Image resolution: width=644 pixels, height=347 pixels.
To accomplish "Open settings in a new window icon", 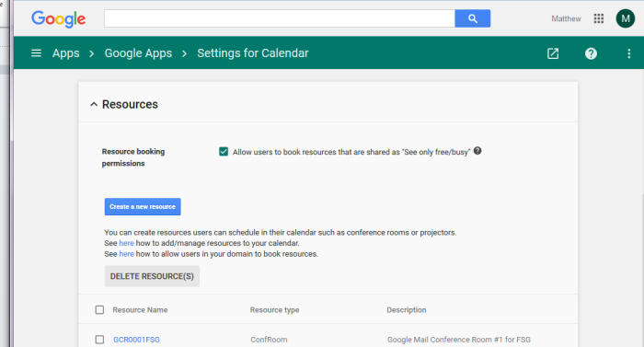I will coord(553,53).
